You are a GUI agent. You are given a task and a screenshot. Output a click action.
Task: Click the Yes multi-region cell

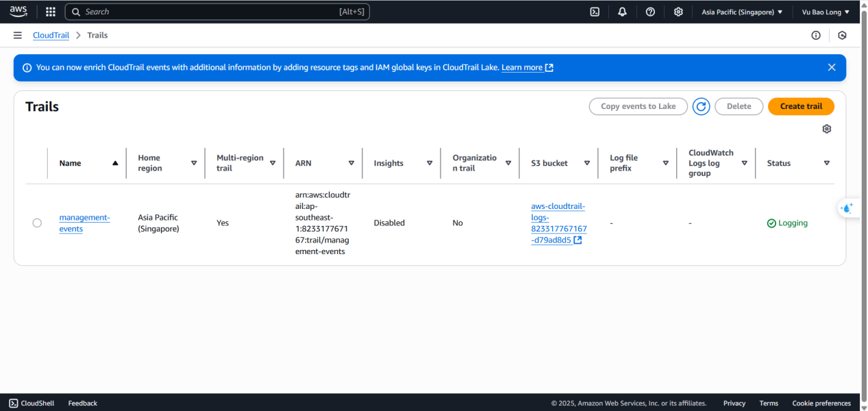(223, 223)
